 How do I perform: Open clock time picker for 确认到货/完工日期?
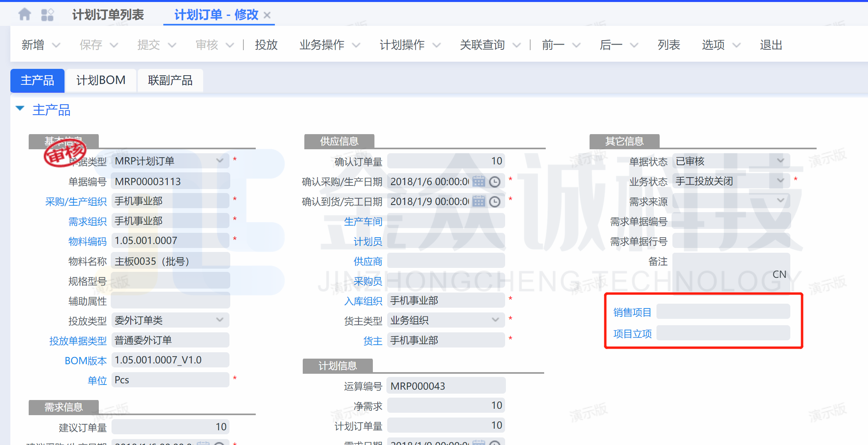point(495,202)
